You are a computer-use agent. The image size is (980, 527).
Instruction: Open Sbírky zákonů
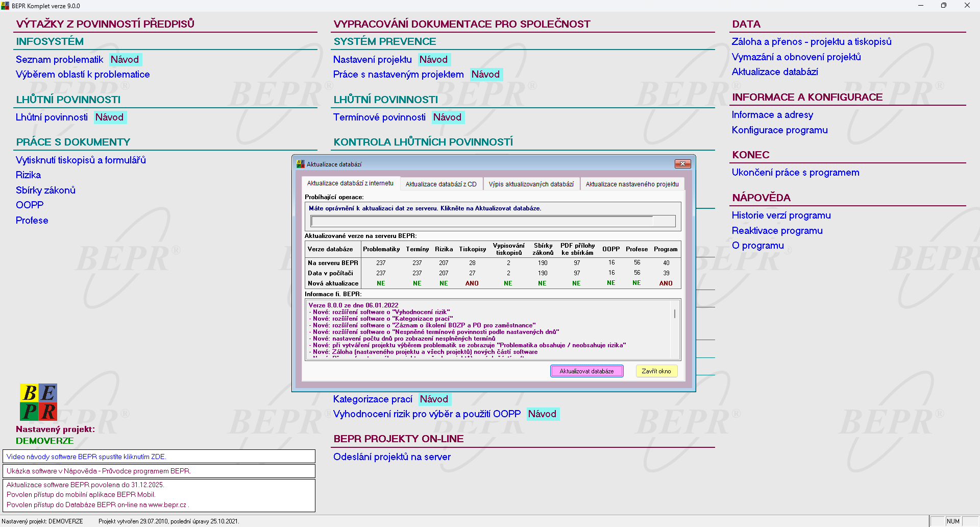[45, 190]
